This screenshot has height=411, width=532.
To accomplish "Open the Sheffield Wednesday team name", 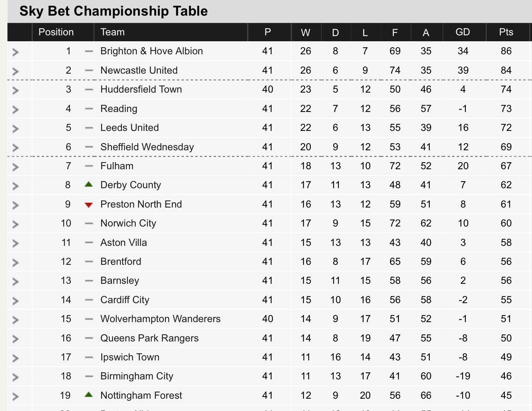I will tap(147, 147).
